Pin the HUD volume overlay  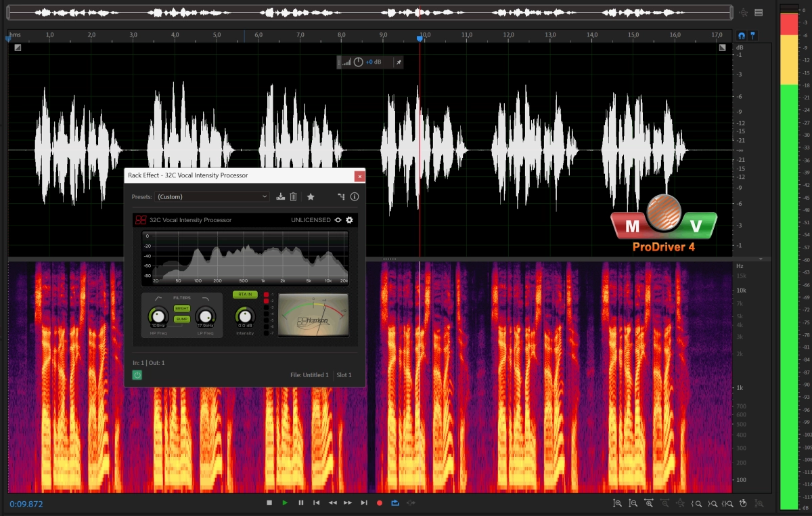[399, 62]
